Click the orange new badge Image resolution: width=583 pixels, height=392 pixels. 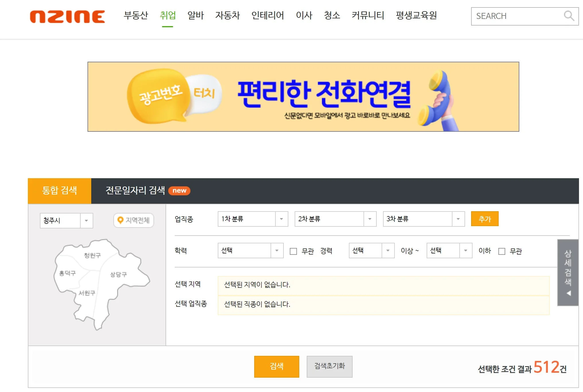179,191
